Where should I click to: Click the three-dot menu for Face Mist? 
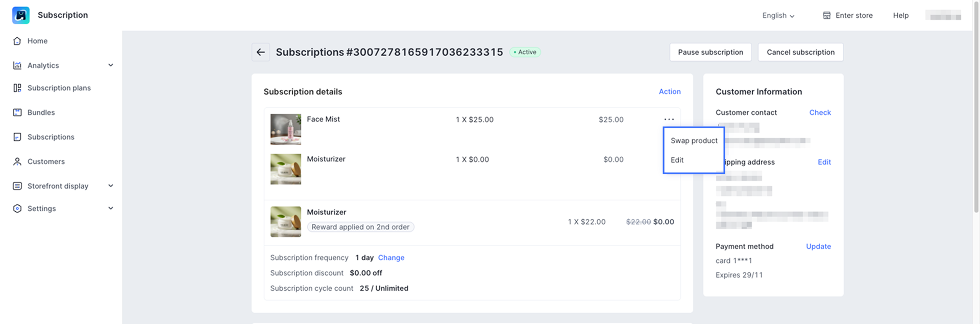click(669, 119)
